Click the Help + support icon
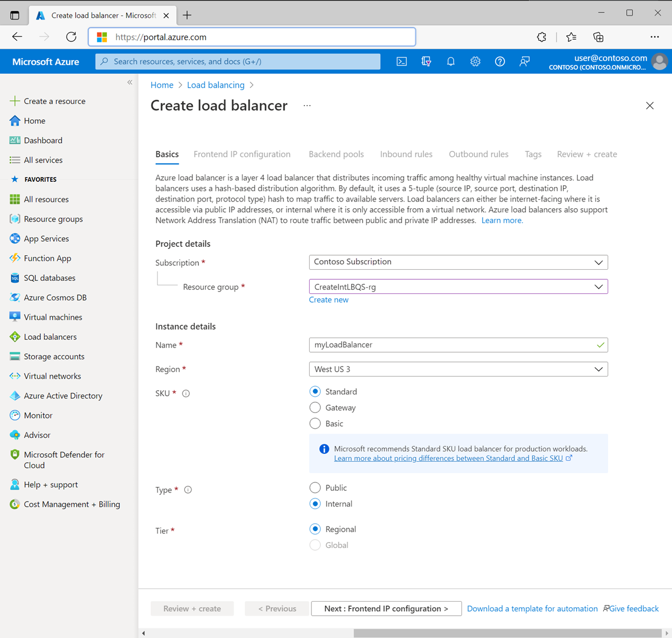Screen dimensions: 672x638 coord(15,485)
